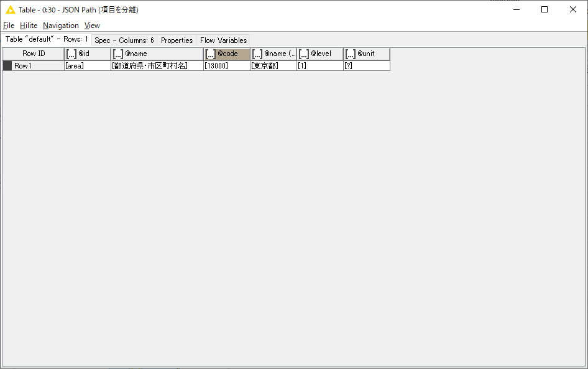Open the File menu
The height and width of the screenshot is (369, 588).
[x=9, y=26]
